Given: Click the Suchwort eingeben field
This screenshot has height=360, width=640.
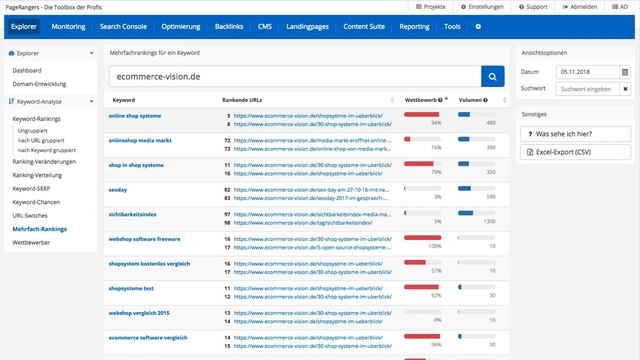Looking at the screenshot, I should pos(588,89).
